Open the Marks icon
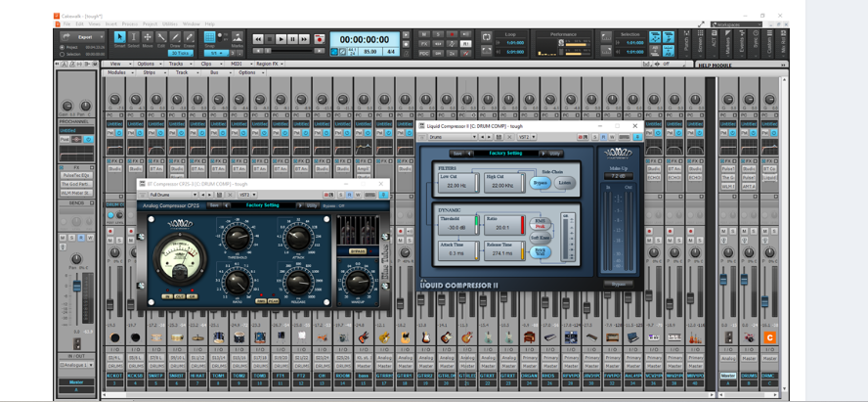Viewport: 868px width, 402px height. click(x=237, y=39)
